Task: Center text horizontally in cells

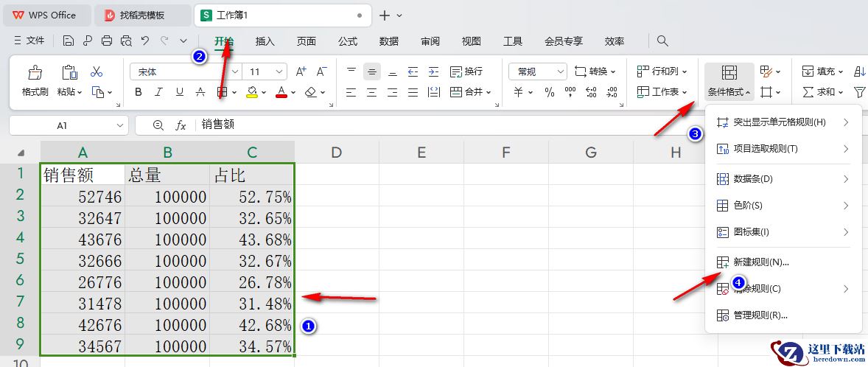Action: [x=372, y=92]
